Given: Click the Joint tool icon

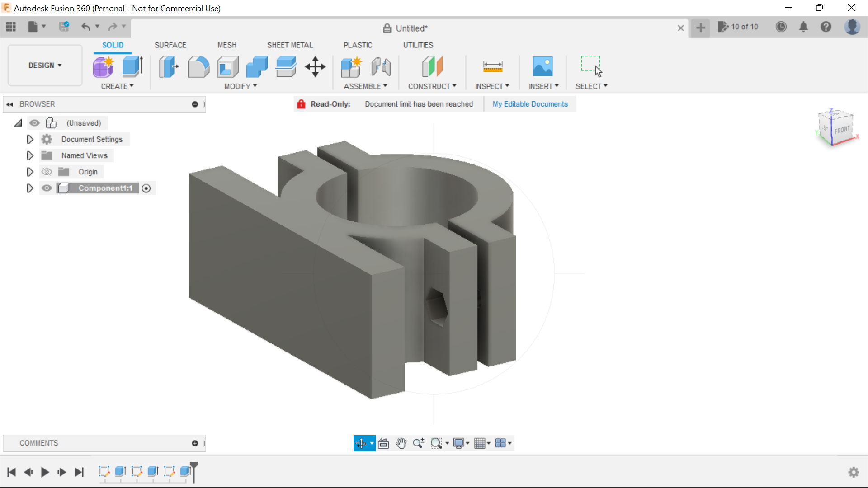Looking at the screenshot, I should pyautogui.click(x=381, y=67).
